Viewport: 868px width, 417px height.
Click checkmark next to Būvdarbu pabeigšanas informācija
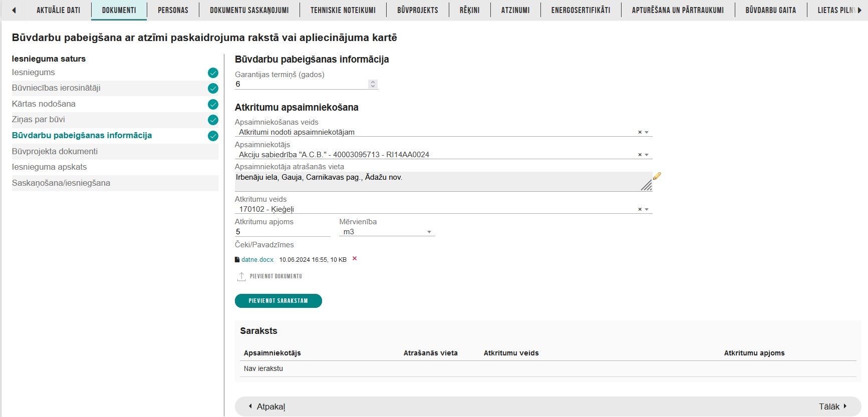tap(213, 136)
